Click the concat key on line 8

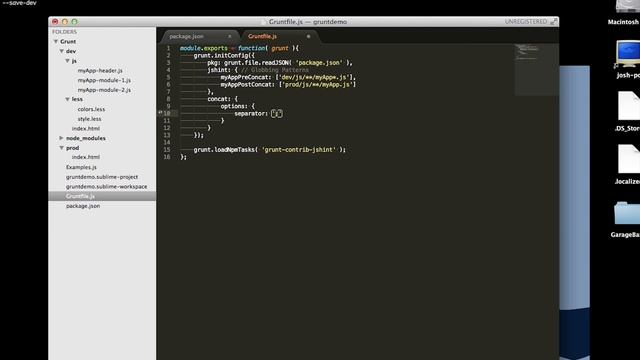tap(219, 99)
